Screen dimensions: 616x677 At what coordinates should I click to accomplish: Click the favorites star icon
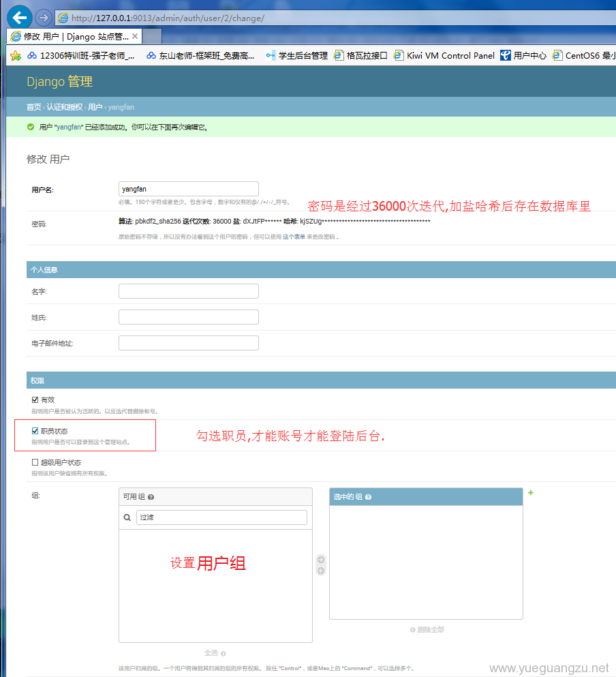[16, 55]
